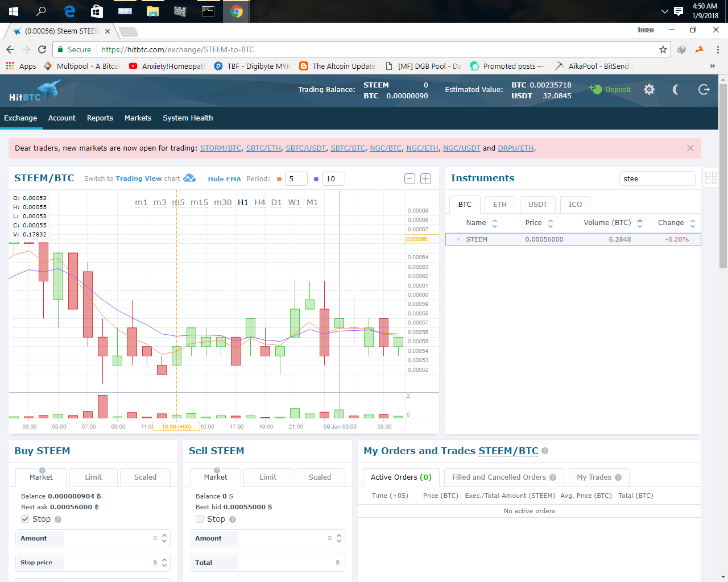
Task: Click the EMA period 10 input
Action: coord(334,179)
